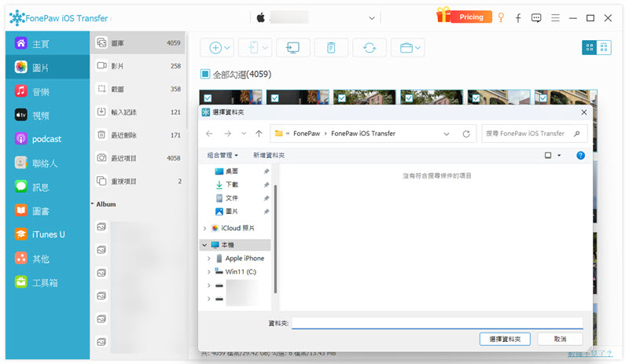Refresh the folder dialog view
Image resolution: width=629 pixels, height=364 pixels.
point(466,134)
